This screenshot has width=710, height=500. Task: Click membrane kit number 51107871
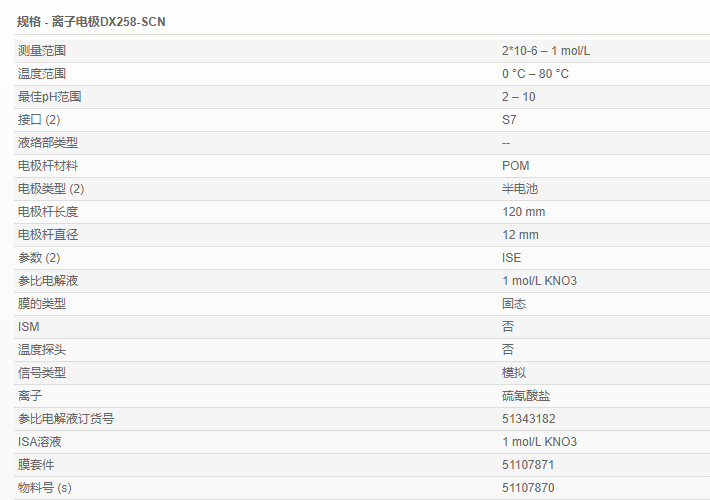pos(528,465)
